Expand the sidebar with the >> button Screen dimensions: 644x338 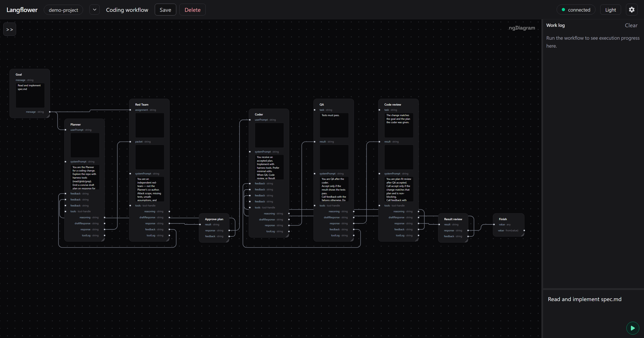[x=10, y=29]
